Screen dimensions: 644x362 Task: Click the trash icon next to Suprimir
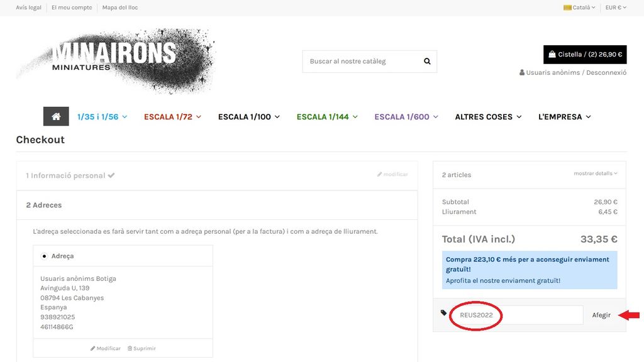point(130,348)
